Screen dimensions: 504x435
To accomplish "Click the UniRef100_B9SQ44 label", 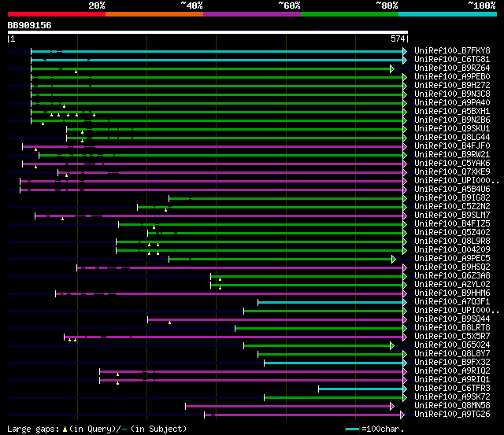I will click(x=452, y=319).
